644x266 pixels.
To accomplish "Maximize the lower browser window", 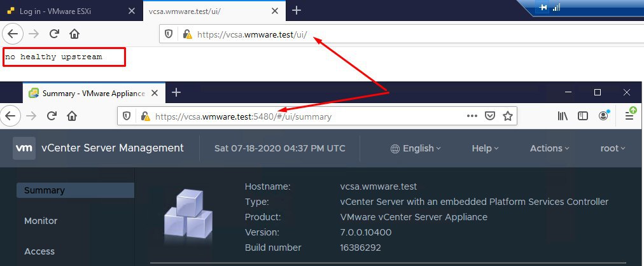I will 598,92.
